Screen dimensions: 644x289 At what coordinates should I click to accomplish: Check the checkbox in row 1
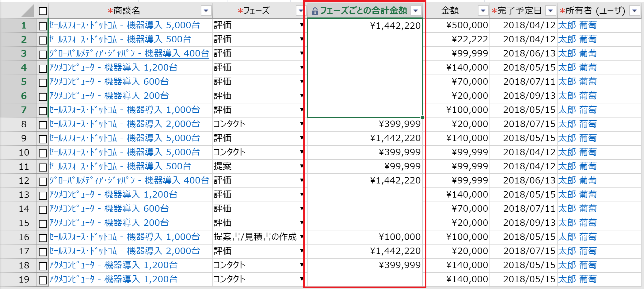(43, 26)
